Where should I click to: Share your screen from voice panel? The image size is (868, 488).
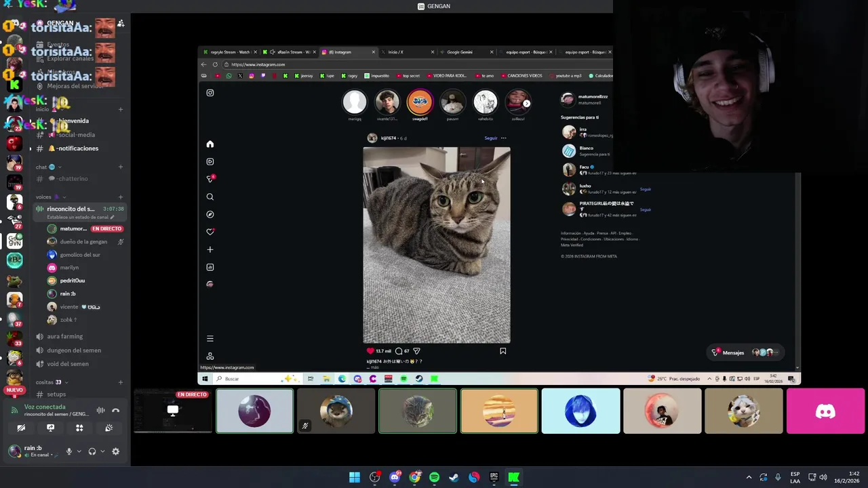click(50, 428)
